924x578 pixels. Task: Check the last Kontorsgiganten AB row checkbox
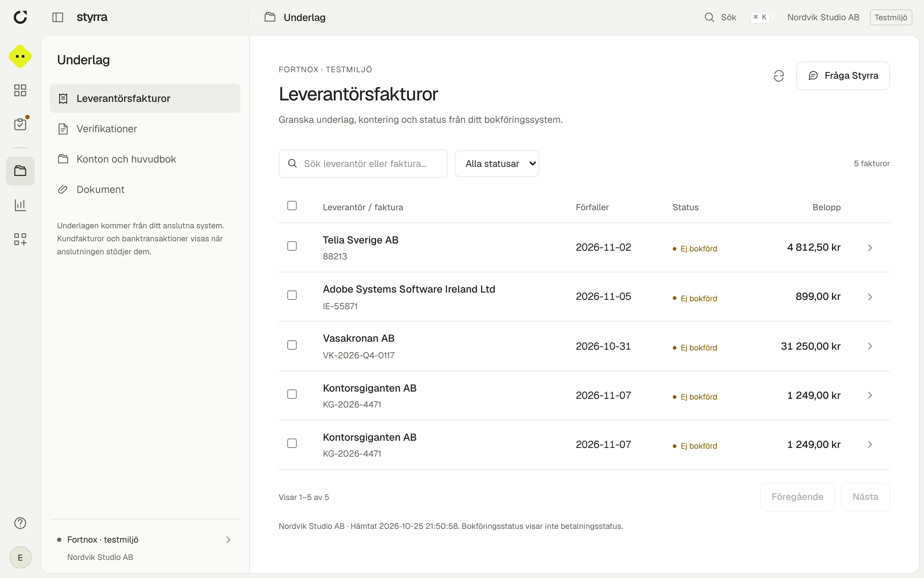[x=292, y=444]
